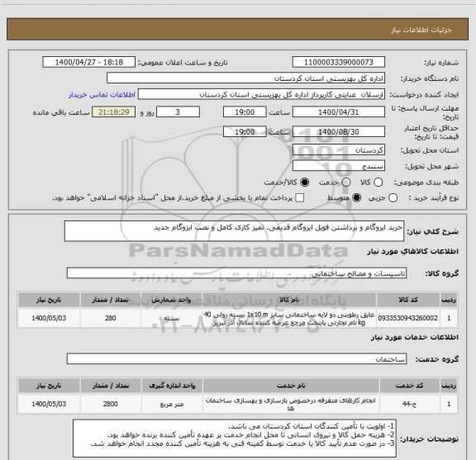Click the goods group field تاسیسات و مصالح ساختمانی
Viewport: 476px width, 460px height.
coord(236,273)
